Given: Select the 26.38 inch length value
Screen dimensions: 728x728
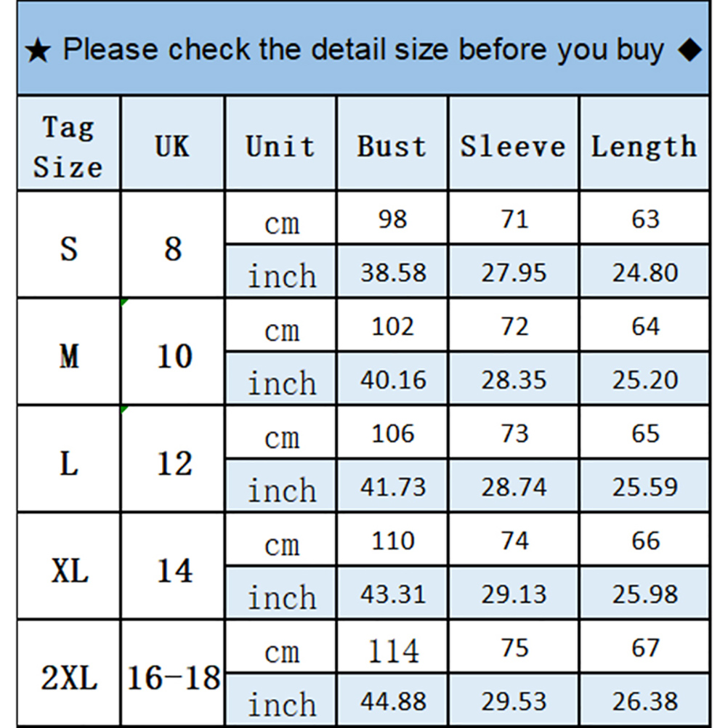Looking at the screenshot, I should [645, 702].
